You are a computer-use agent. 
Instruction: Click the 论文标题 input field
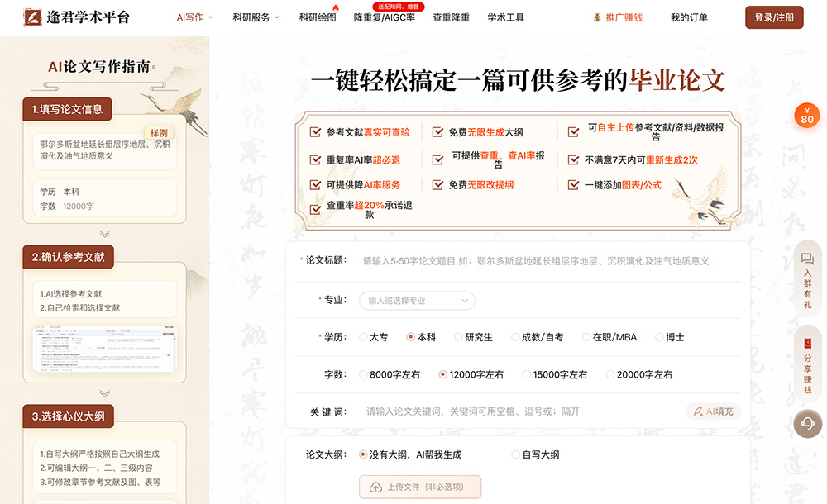[x=548, y=261]
